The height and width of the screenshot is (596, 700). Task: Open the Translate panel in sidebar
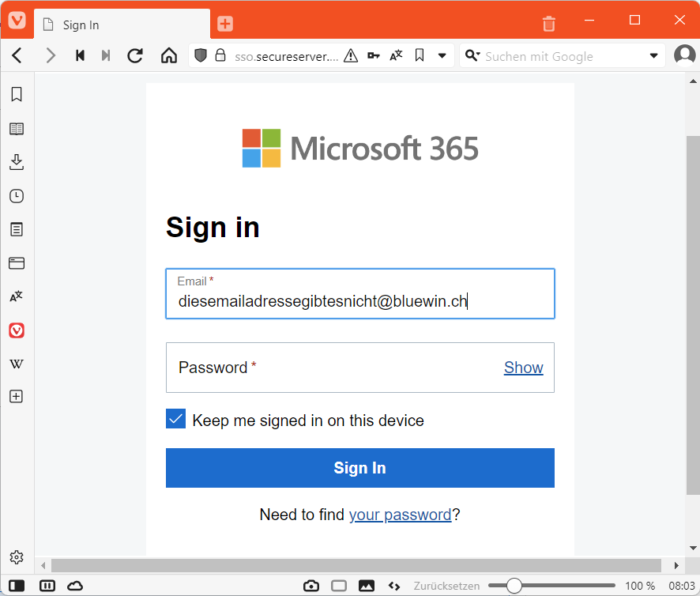click(17, 296)
